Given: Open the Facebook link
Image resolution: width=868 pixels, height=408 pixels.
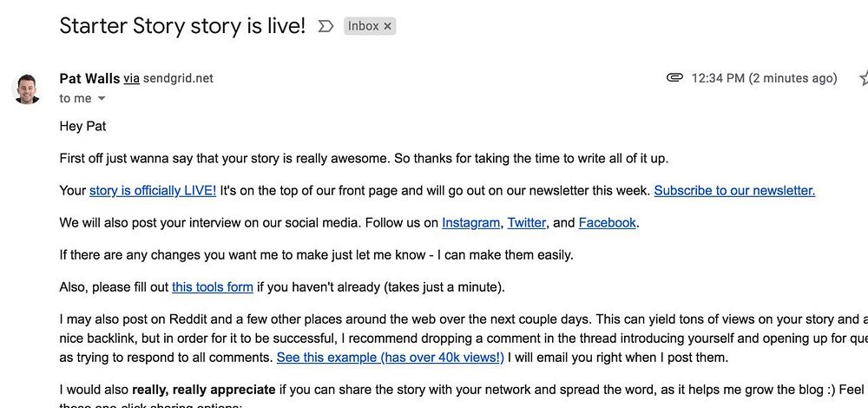Looking at the screenshot, I should point(608,222).
